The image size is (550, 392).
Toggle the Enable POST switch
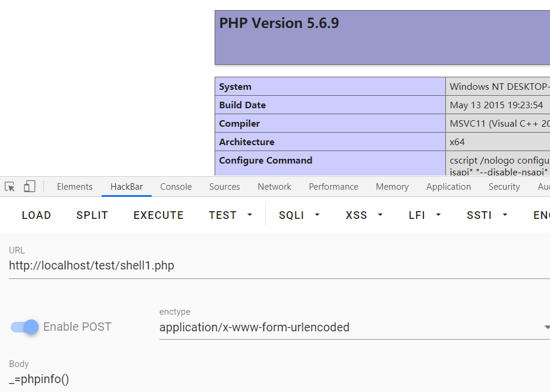[24, 327]
